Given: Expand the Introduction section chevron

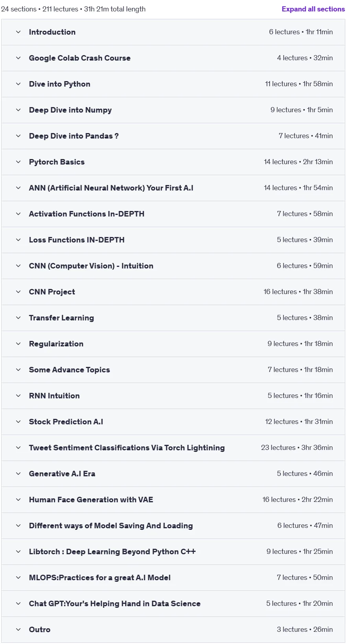Looking at the screenshot, I should (x=18, y=32).
